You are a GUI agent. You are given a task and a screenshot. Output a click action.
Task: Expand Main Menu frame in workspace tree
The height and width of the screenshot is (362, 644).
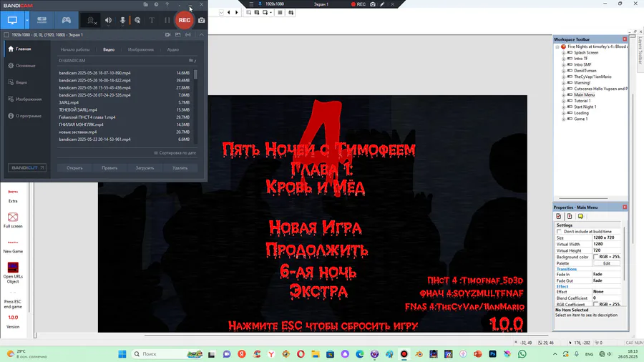(x=564, y=95)
